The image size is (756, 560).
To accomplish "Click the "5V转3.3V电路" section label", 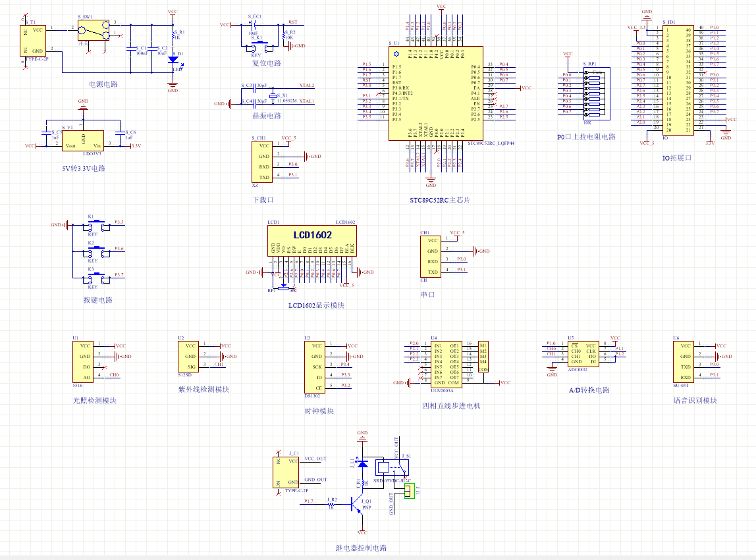I will 84,168.
